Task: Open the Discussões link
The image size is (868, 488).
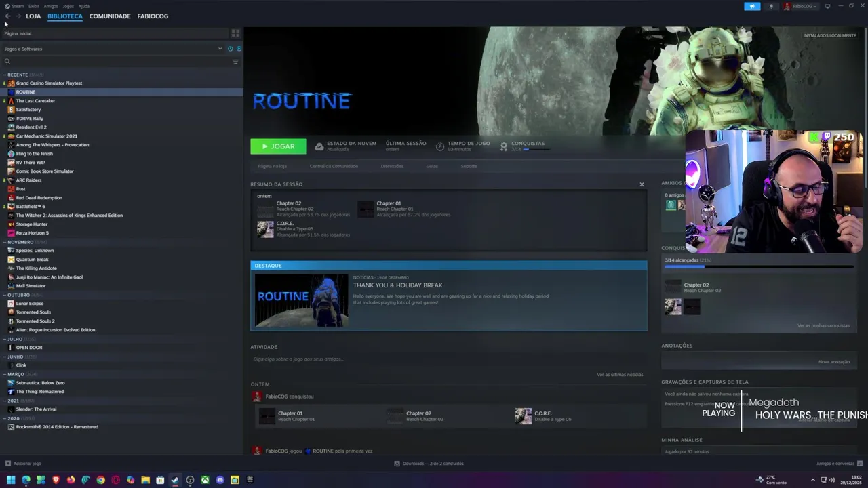Action: tap(392, 166)
